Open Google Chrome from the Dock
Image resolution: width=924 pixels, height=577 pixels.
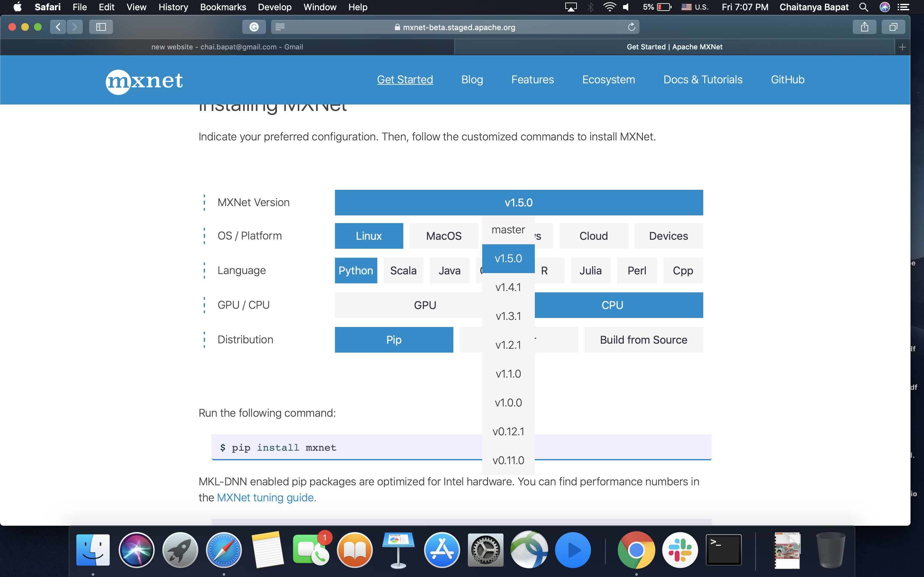(636, 549)
